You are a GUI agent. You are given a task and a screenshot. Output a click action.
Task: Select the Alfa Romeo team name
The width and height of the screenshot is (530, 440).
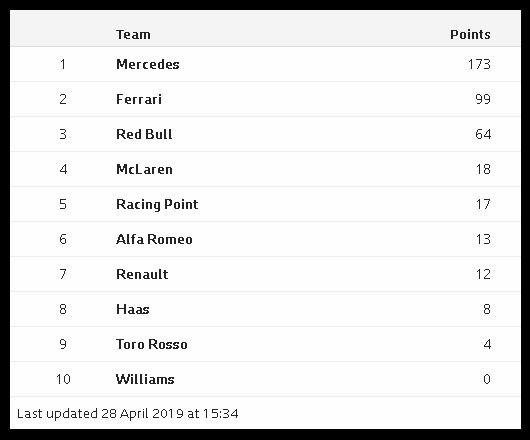[154, 239]
